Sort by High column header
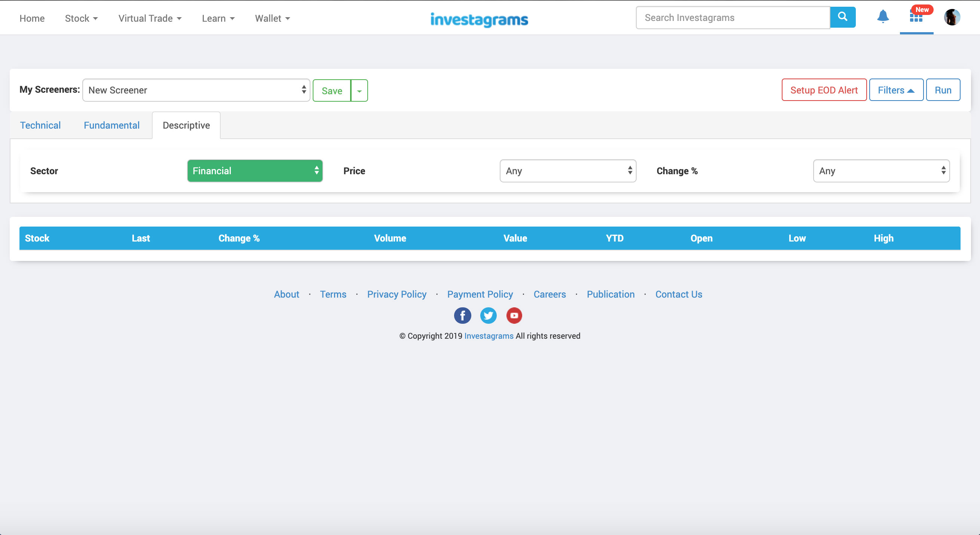 point(883,239)
